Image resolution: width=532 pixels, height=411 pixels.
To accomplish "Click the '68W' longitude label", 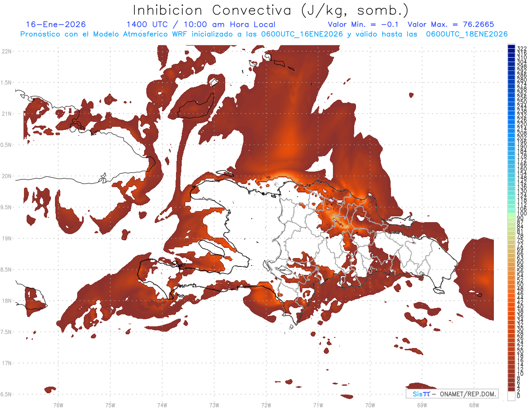I will 474,405.
